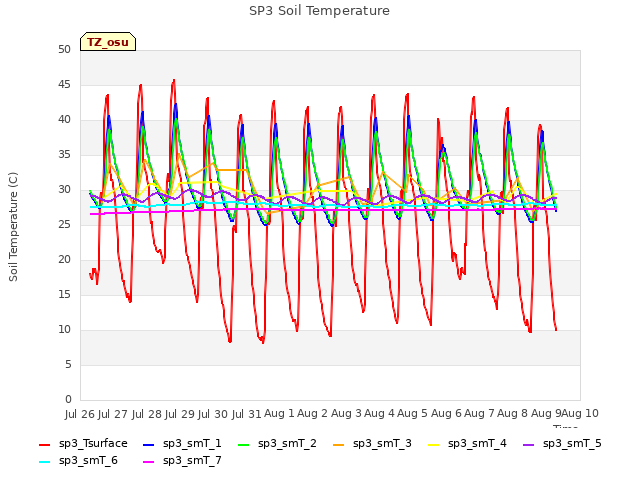Click the green sp3_smT_2 legend swatch
This screenshot has height=480, width=640.
coord(244,444)
